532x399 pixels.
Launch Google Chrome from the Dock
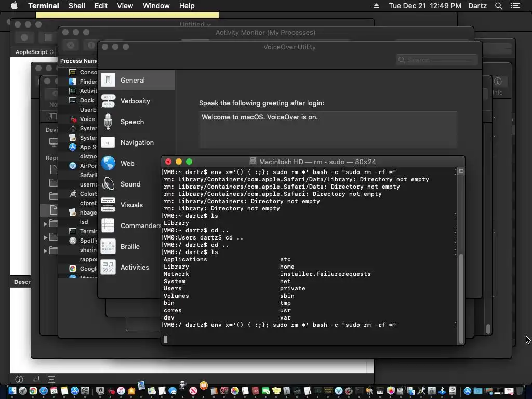(33, 391)
